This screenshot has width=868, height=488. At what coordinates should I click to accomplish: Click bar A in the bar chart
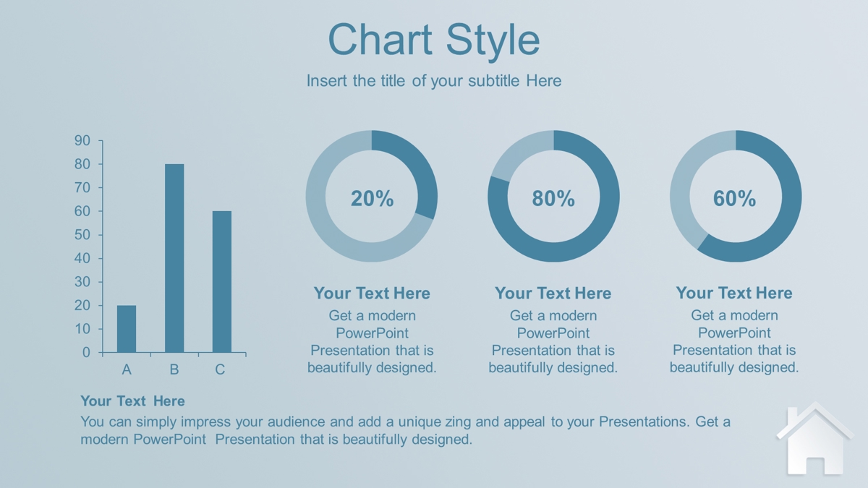click(x=127, y=329)
